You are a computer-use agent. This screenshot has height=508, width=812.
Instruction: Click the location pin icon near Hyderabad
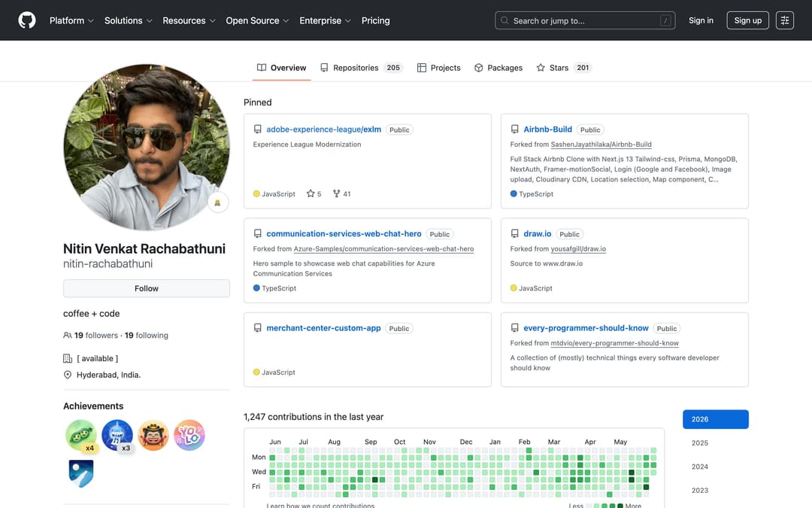tap(68, 375)
